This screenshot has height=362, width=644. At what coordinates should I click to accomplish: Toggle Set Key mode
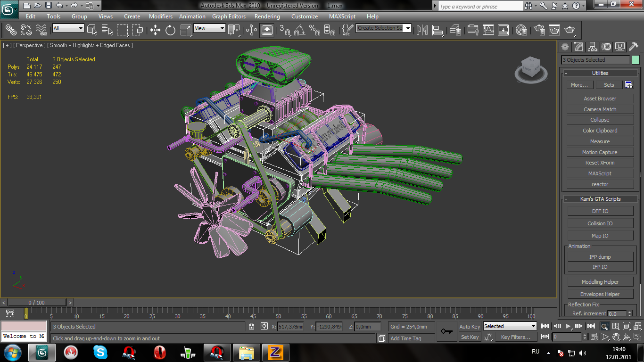[x=470, y=337]
